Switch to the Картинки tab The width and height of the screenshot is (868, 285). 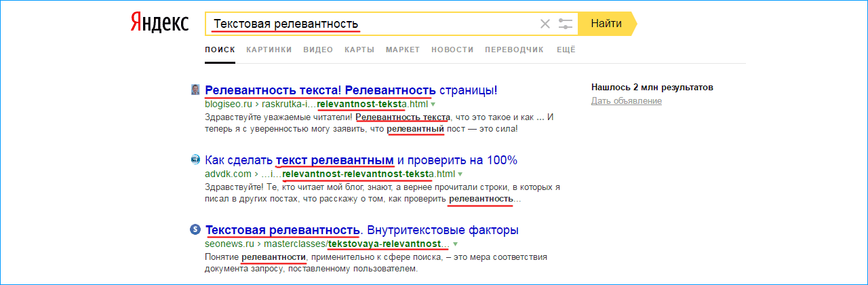coord(269,50)
